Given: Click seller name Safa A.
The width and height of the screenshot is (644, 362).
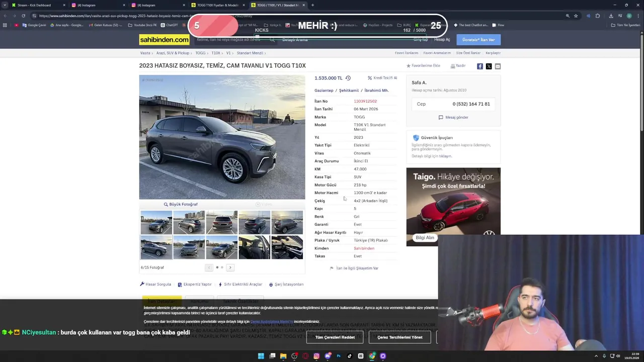Looking at the screenshot, I should click(419, 82).
